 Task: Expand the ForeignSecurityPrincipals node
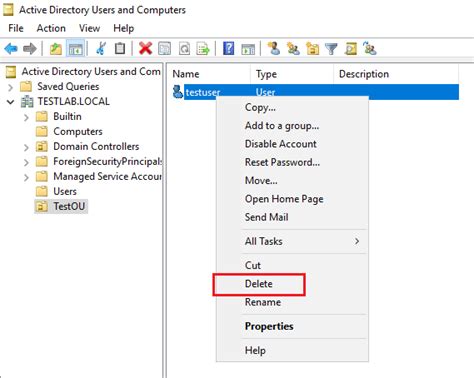[26, 162]
